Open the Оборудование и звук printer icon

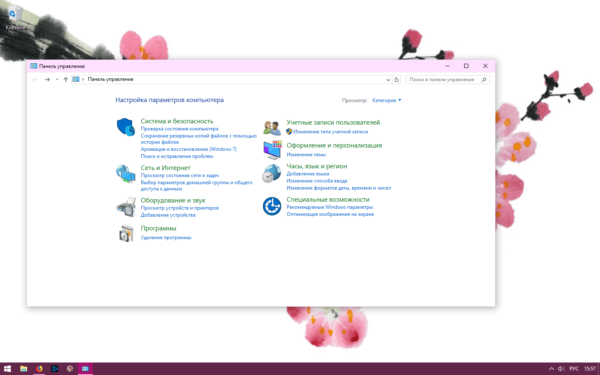click(x=126, y=207)
